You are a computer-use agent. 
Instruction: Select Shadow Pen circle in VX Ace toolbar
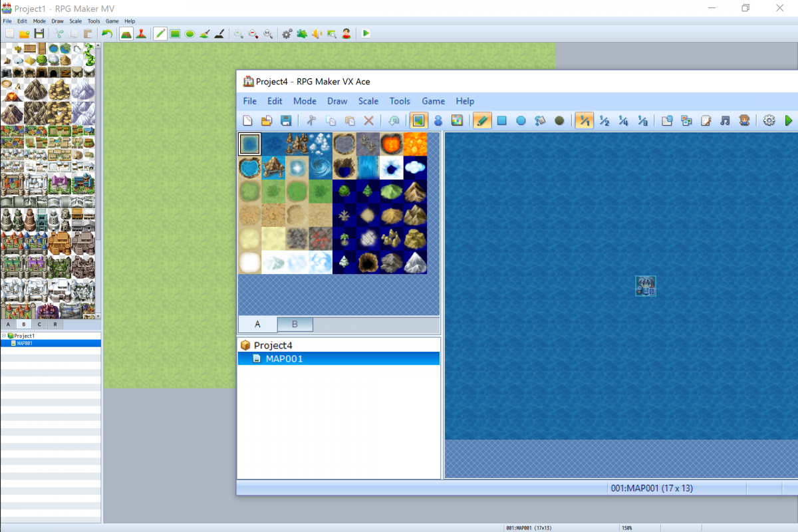click(x=560, y=120)
